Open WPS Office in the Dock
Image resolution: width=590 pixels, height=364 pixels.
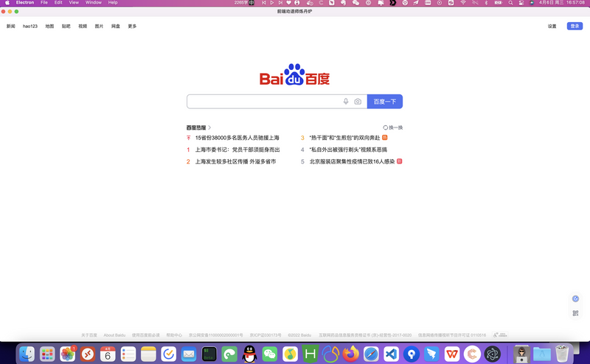coord(452,354)
